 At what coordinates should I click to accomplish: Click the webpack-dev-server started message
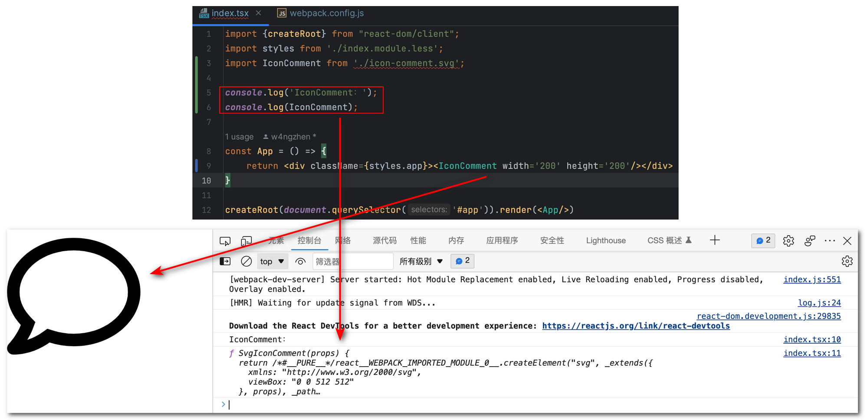tap(496, 284)
